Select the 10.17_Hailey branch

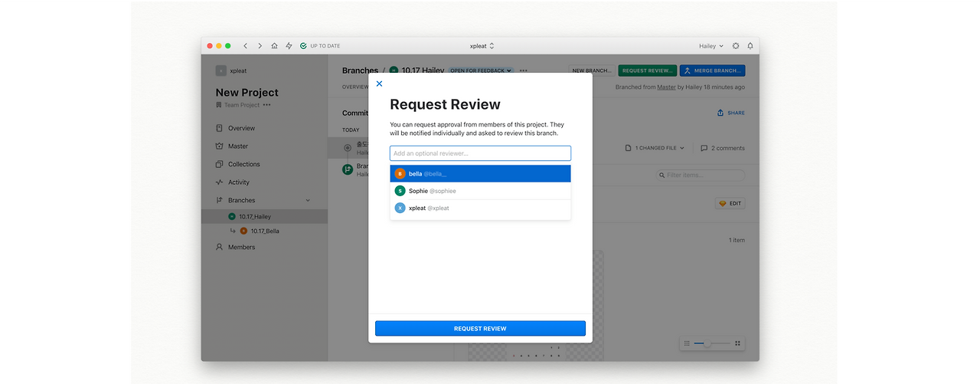tap(264, 217)
